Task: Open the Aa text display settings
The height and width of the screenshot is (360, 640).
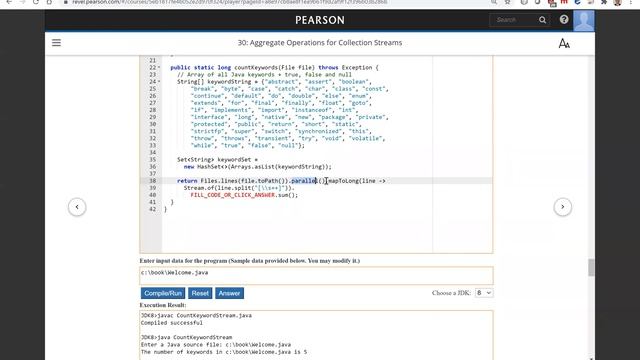Action: pos(564,43)
